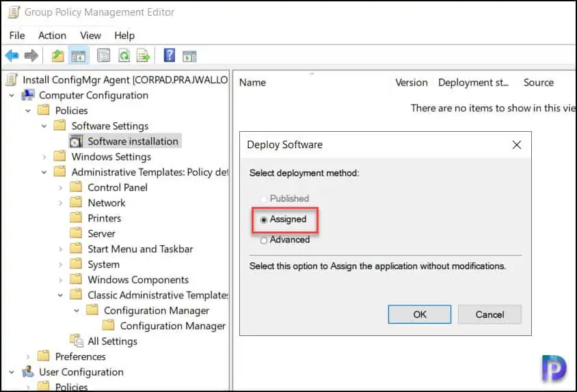
Task: Toggle the Show/Hide Console Tree icon
Action: tap(79, 56)
